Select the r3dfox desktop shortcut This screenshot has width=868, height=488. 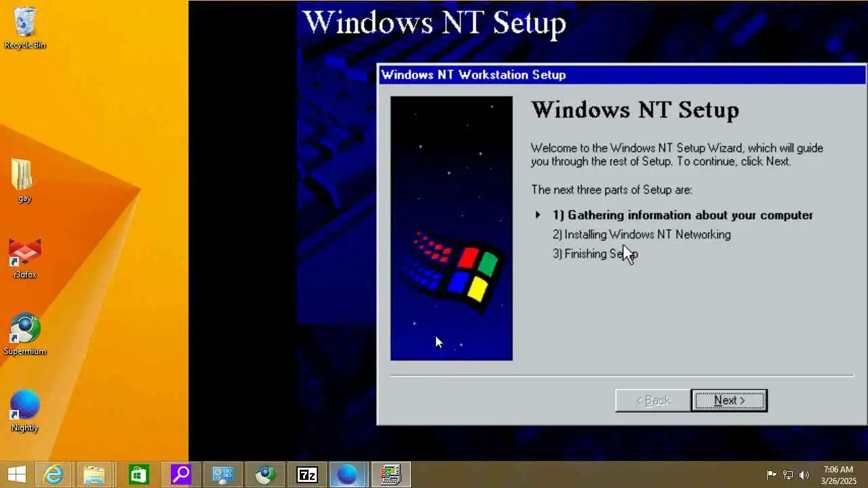point(24,258)
